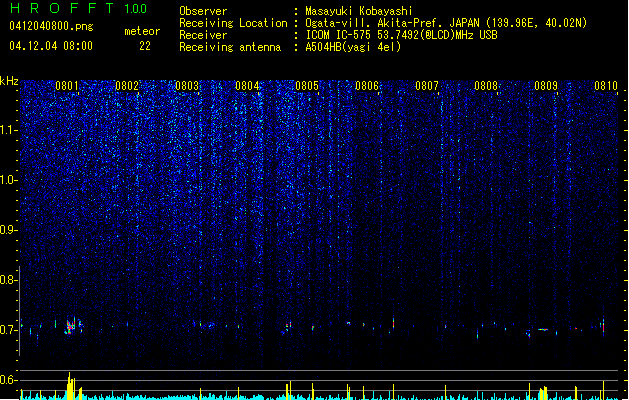Click the 0801 time marker

click(67, 86)
